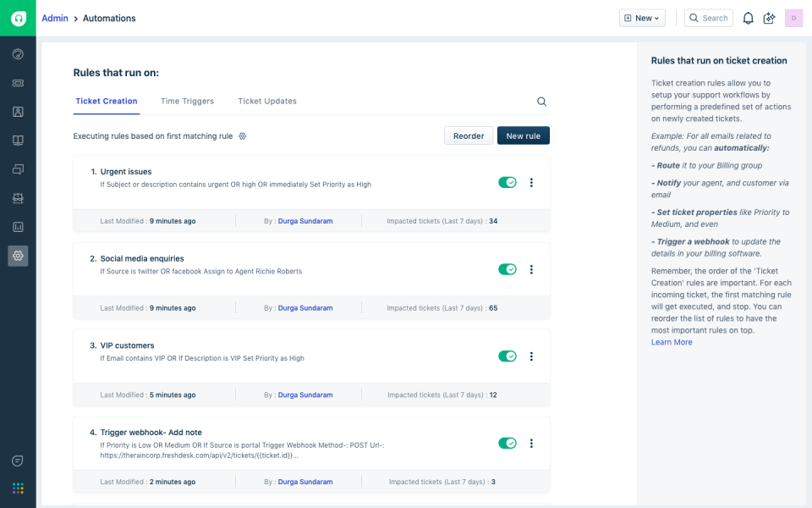The height and width of the screenshot is (508, 812).
Task: Switch to the Time Triggers tab
Action: pos(187,101)
